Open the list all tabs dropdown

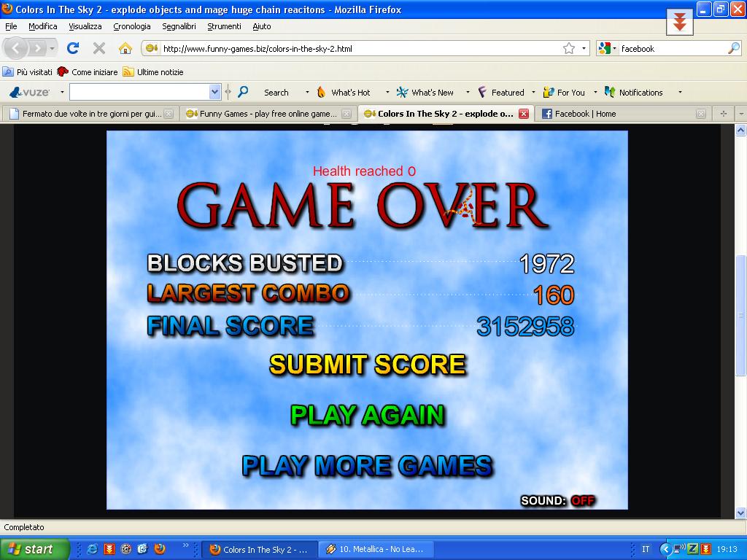[x=741, y=114]
